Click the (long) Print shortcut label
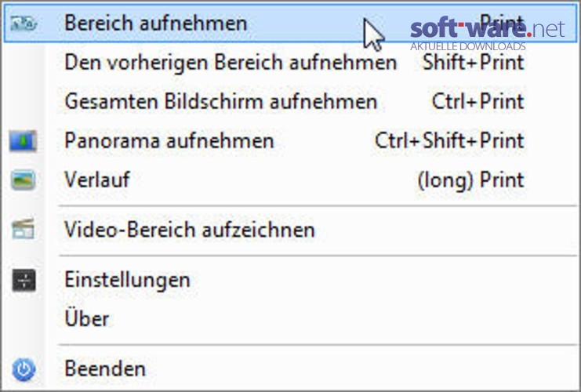The width and height of the screenshot is (581, 392). click(x=471, y=181)
